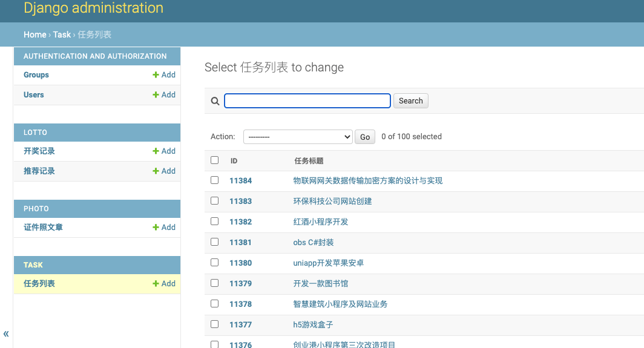Add a new 推荐记录 entry

pos(164,171)
